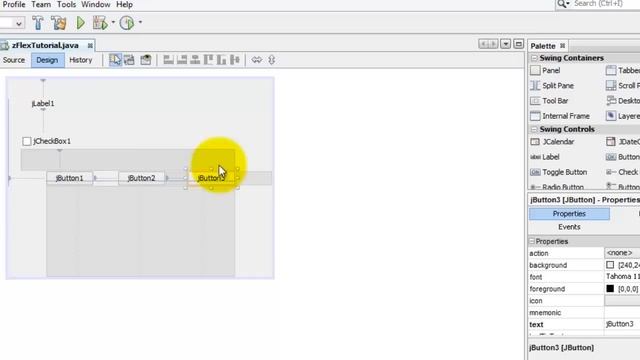640x360 pixels.
Task: Pick the Desktop Pane palette item
Action: (623, 101)
